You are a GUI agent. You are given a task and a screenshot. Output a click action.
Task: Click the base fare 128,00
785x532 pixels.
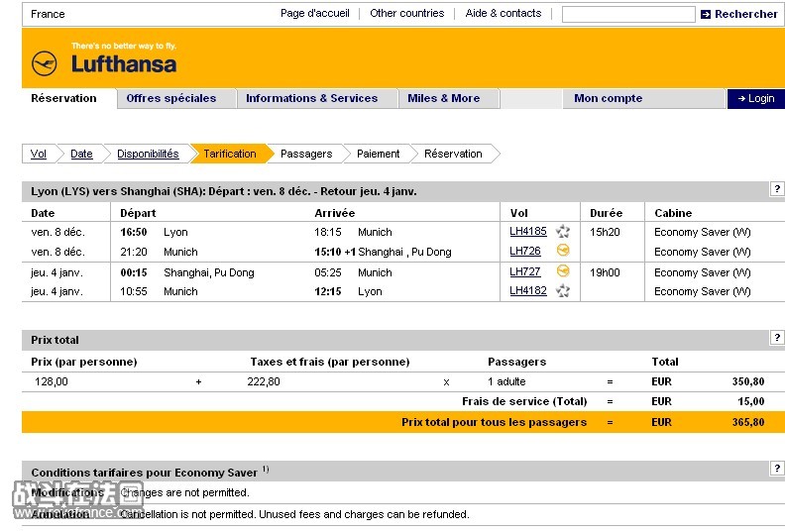[52, 381]
